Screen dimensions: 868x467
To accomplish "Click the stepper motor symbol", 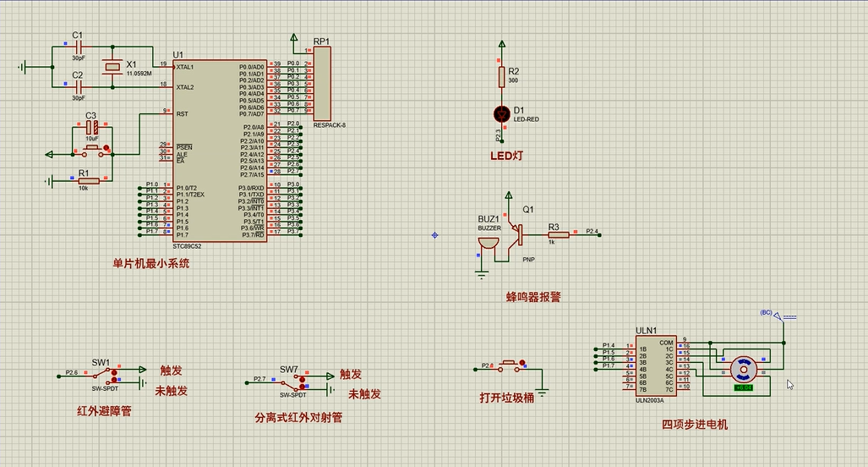I will 743,369.
